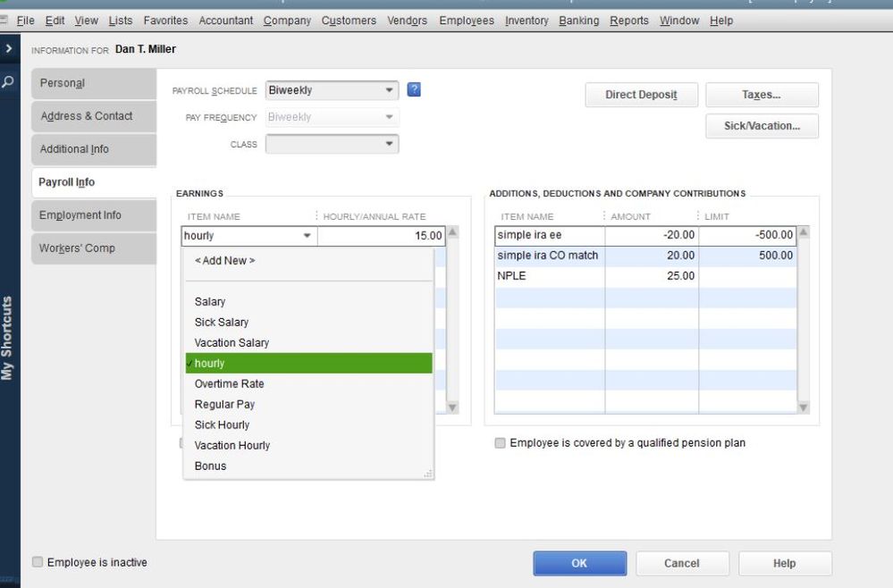Expand the left sidebar with the arrow icon
Image resolution: width=893 pixels, height=588 pixels.
click(x=9, y=48)
